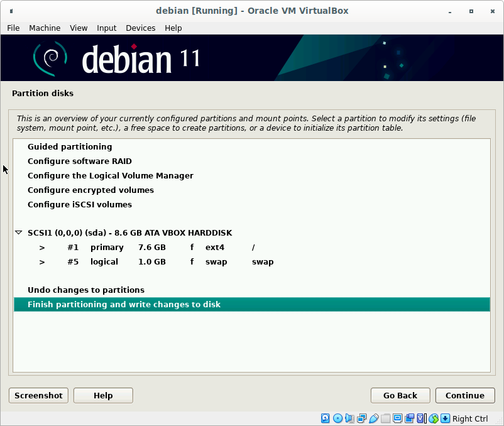Viewport: 504px width, 426px height.
Task: Open the Machine menu
Action: pos(45,28)
